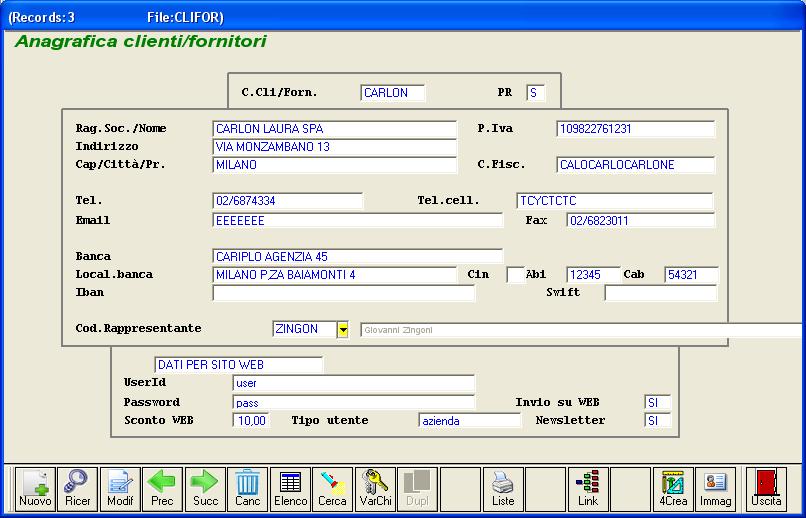Click the empty Iban field
Viewport: 806px width, 518px height.
coord(344,293)
